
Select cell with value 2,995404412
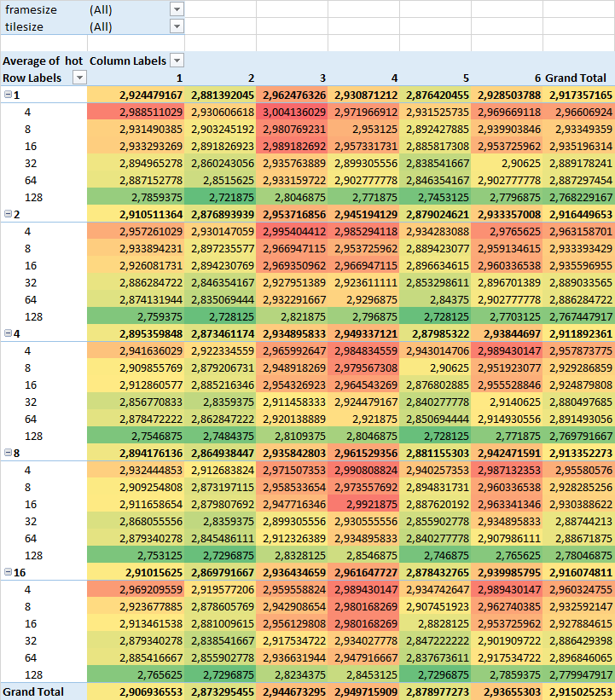click(x=292, y=231)
